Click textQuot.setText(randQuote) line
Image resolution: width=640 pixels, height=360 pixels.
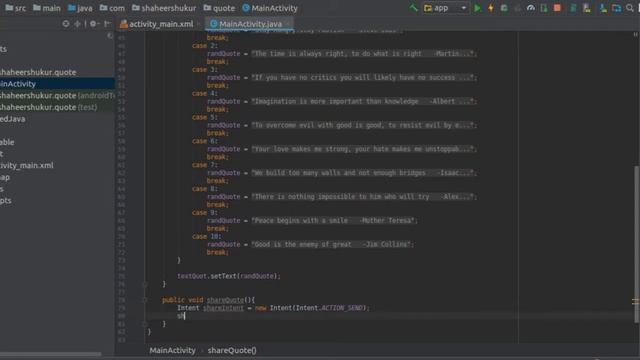229,276
